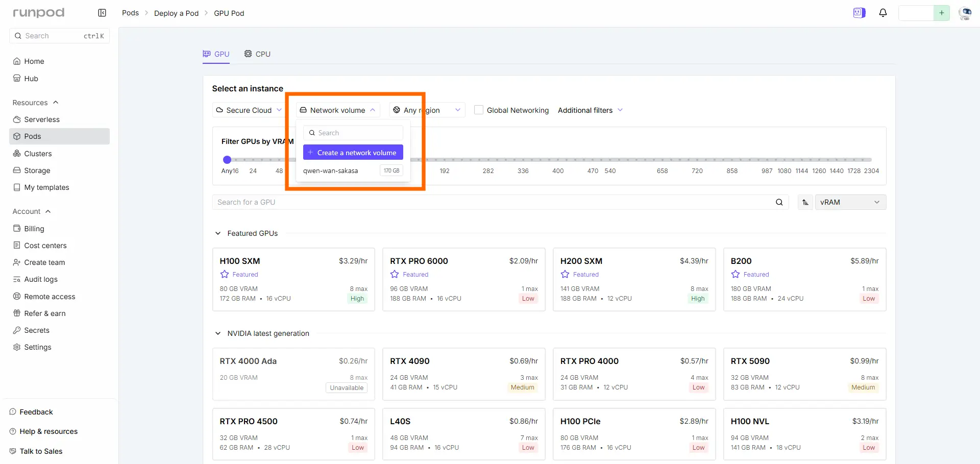Open Serverless section icon
This screenshot has height=464, width=980.
click(x=17, y=119)
